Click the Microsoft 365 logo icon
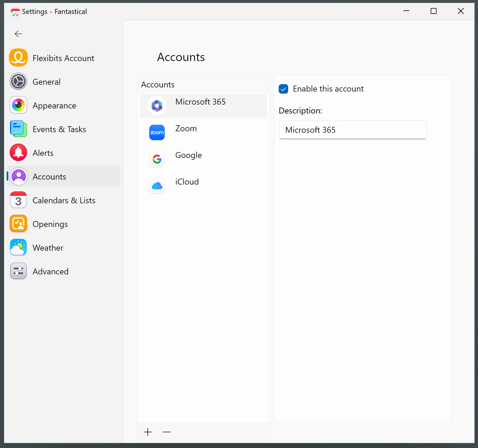Screen dimensions: 478x448 [x=157, y=106]
